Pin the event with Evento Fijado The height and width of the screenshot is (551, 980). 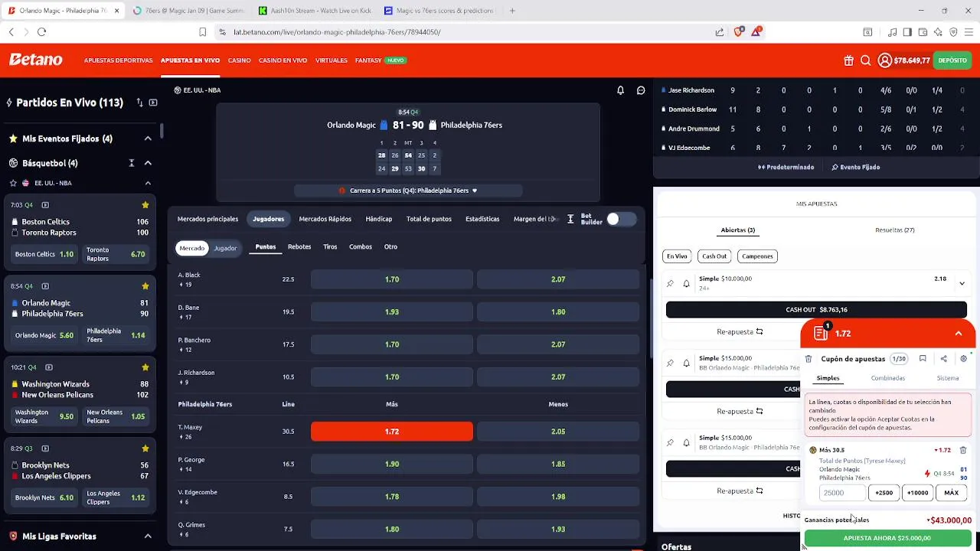click(856, 167)
